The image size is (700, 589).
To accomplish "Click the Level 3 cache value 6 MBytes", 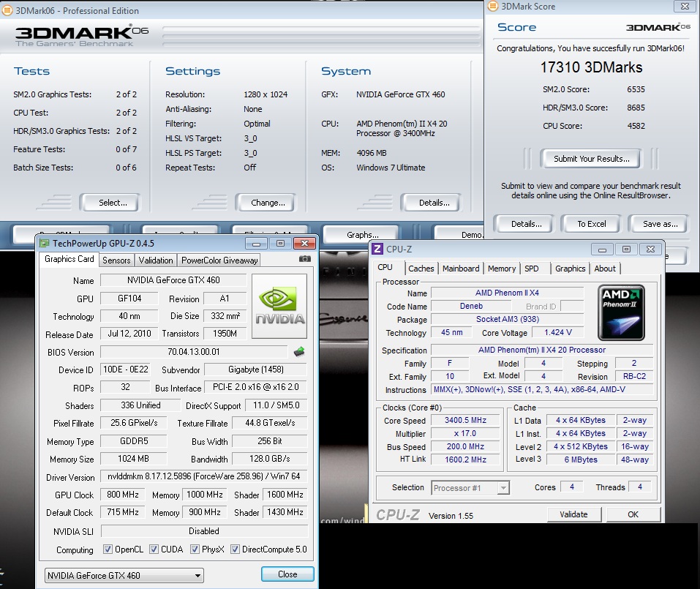I will (581, 459).
